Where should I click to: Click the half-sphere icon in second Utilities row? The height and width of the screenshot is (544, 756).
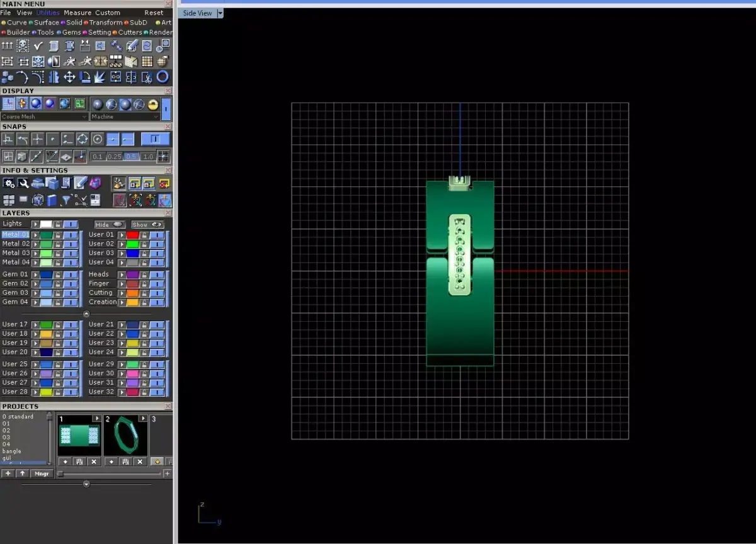54,61
